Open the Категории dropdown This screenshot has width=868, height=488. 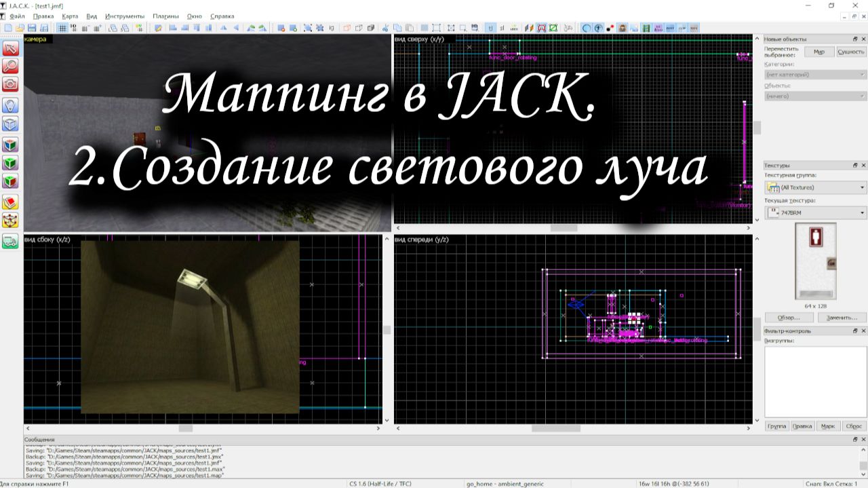click(x=815, y=75)
